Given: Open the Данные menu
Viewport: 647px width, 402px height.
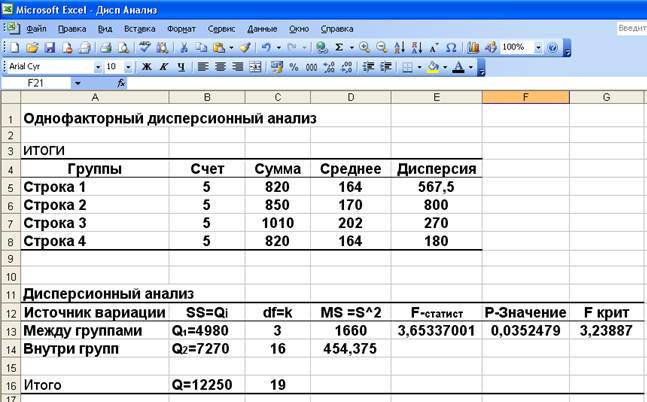Looking at the screenshot, I should (262, 29).
